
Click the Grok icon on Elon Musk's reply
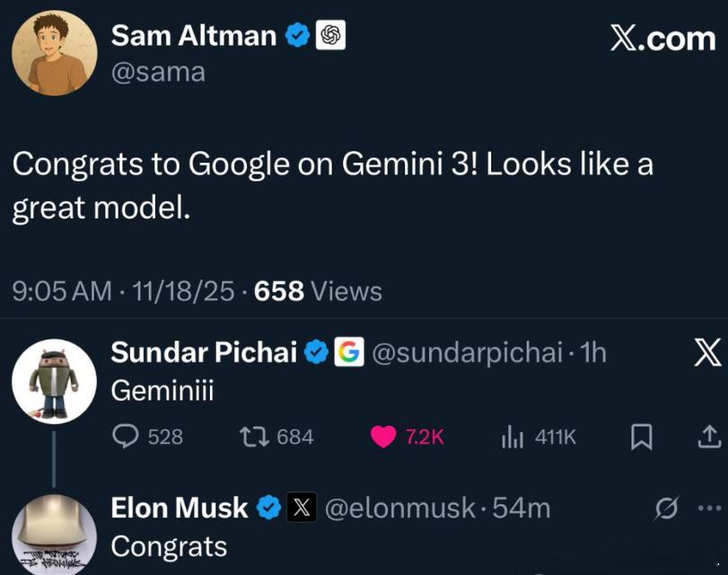(x=667, y=508)
